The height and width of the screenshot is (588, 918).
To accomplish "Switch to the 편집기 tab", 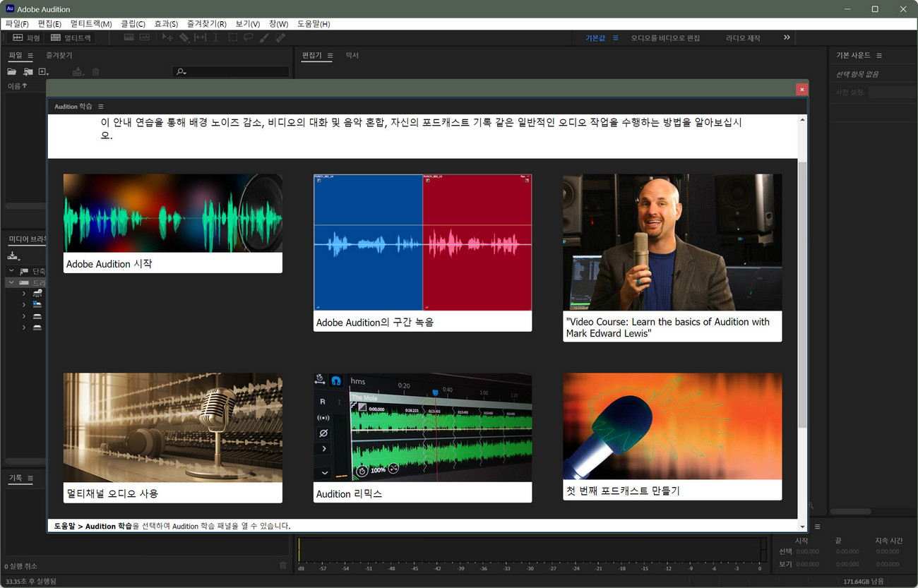I will tap(311, 55).
